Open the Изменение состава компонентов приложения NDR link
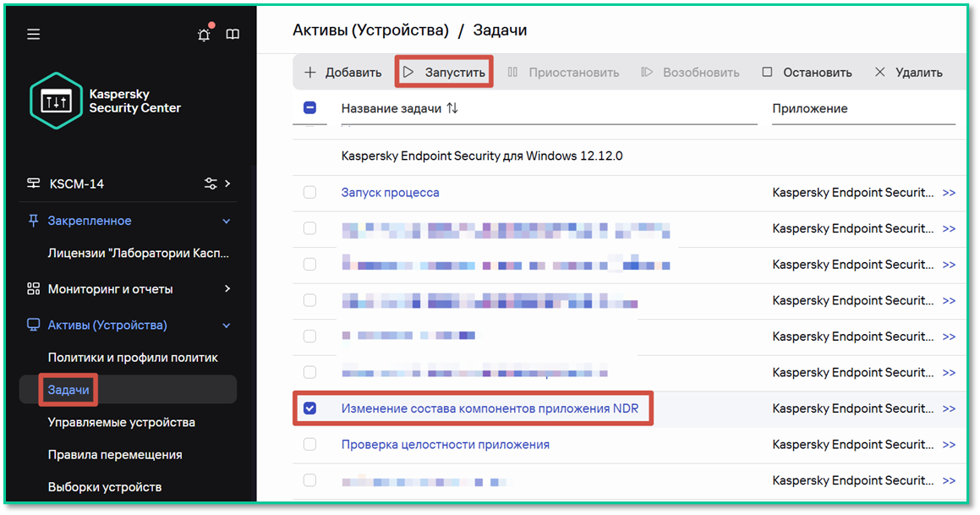Image resolution: width=980 pixels, height=515 pixels. pos(490,408)
